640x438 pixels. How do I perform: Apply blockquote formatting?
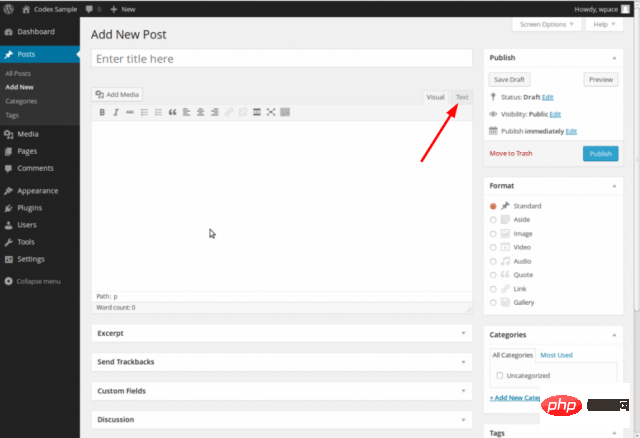(172, 112)
